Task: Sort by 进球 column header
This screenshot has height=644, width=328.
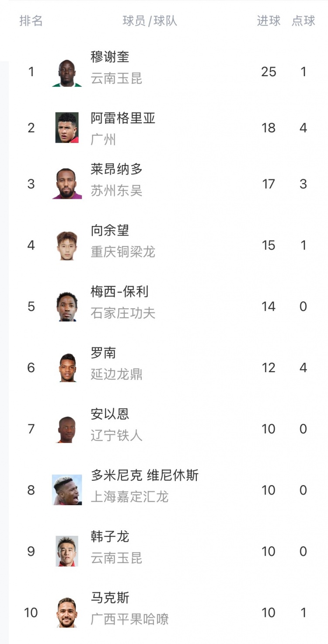Action: [x=269, y=21]
